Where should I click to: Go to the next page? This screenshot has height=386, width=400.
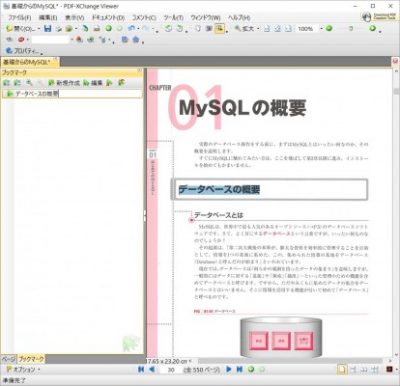click(x=229, y=369)
